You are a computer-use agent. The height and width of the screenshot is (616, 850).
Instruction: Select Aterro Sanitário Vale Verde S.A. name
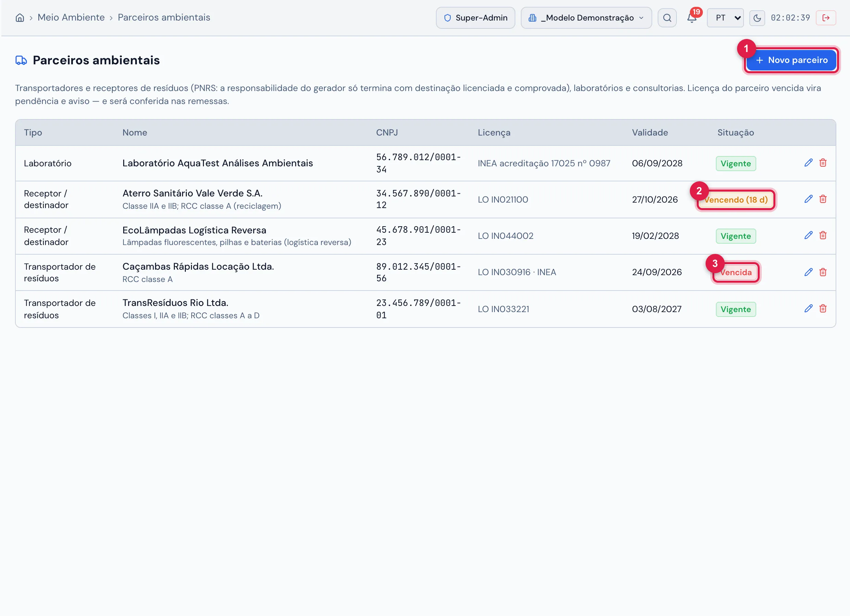pyautogui.click(x=192, y=193)
